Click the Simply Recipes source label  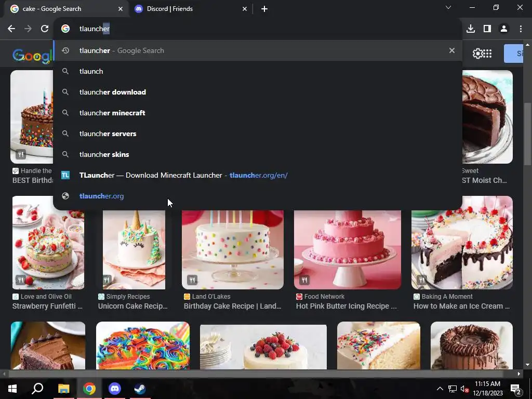128,297
